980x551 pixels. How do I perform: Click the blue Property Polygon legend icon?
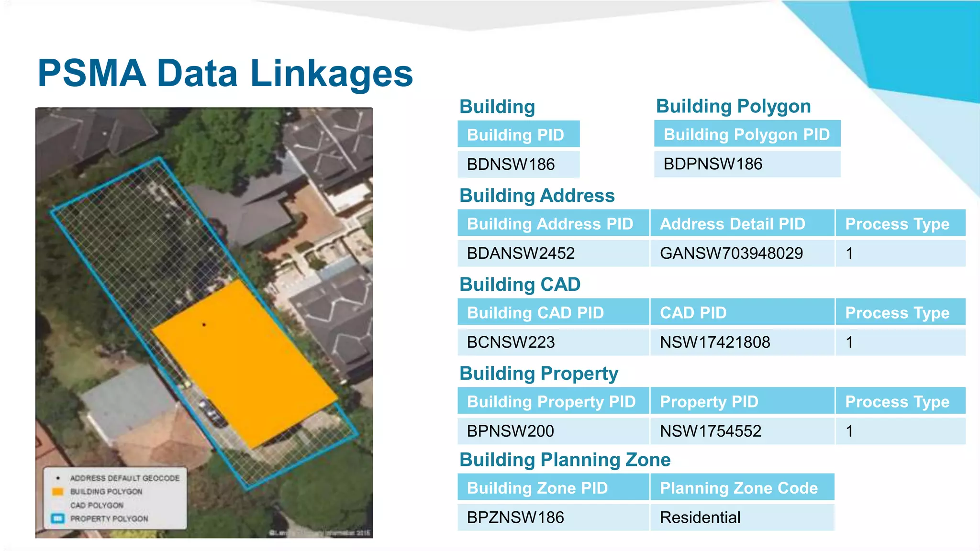point(58,518)
